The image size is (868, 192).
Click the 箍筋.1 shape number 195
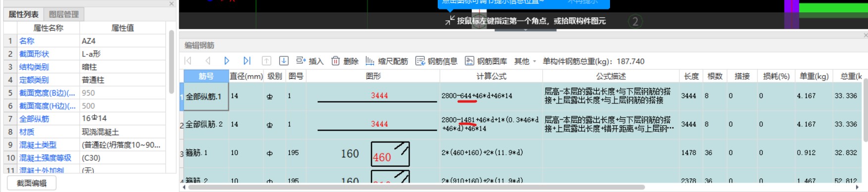296,153
